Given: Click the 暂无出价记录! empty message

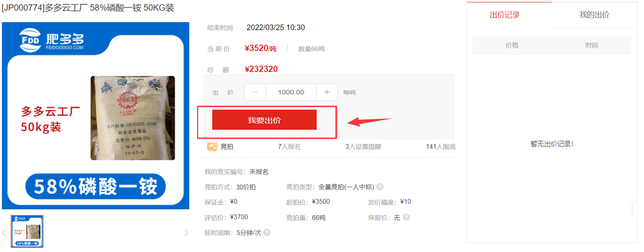Looking at the screenshot, I should pos(552,144).
